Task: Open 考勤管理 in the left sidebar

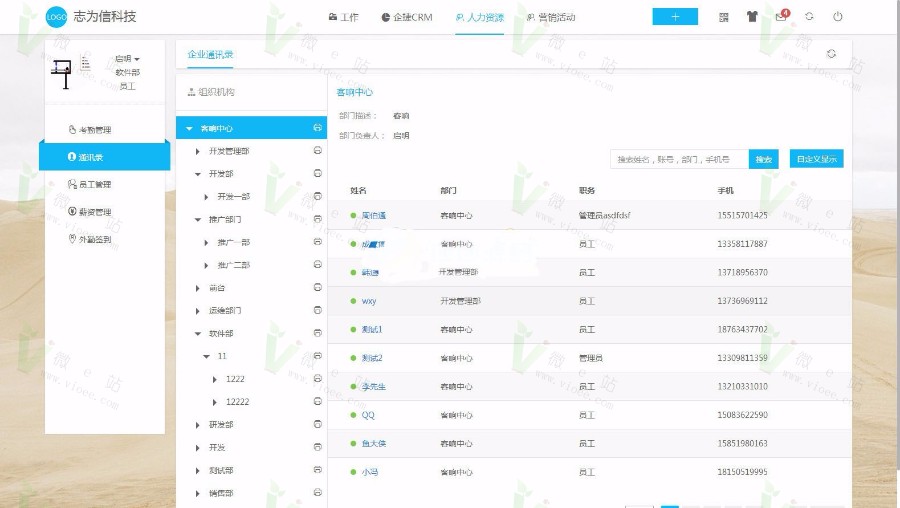Action: [x=90, y=130]
